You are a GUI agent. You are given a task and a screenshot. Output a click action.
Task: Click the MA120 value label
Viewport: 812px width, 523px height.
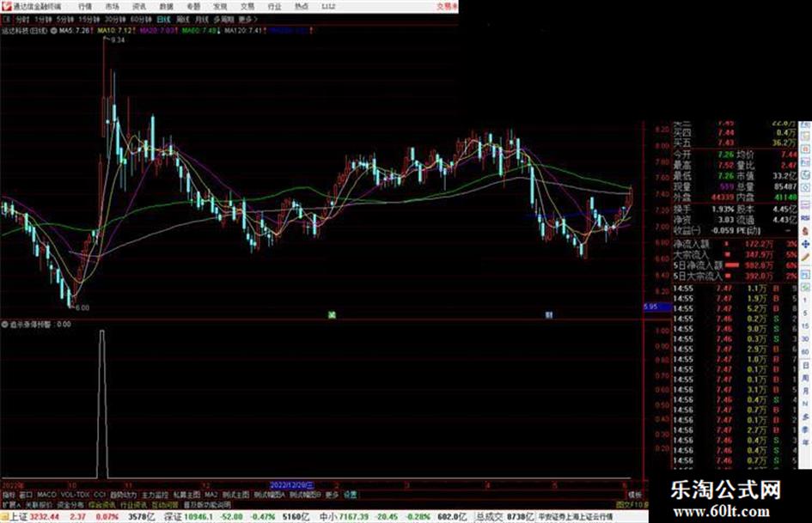244,31
